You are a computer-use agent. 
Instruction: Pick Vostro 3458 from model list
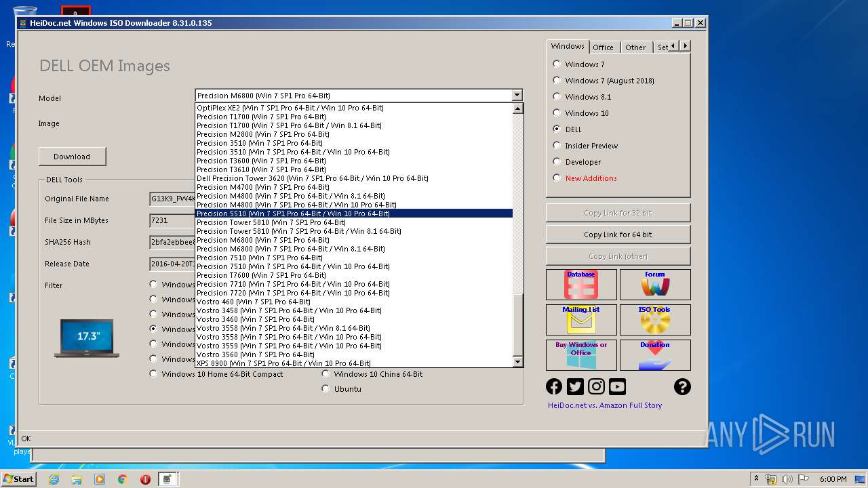354,310
